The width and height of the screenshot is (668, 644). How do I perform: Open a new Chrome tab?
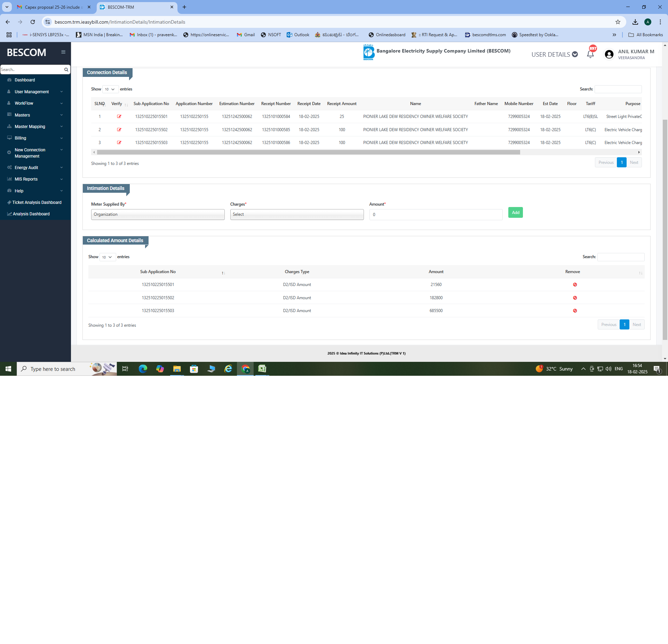coord(184,7)
